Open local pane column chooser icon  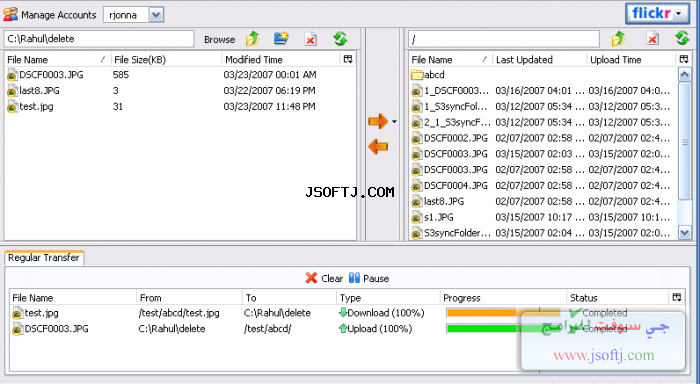[x=348, y=59]
